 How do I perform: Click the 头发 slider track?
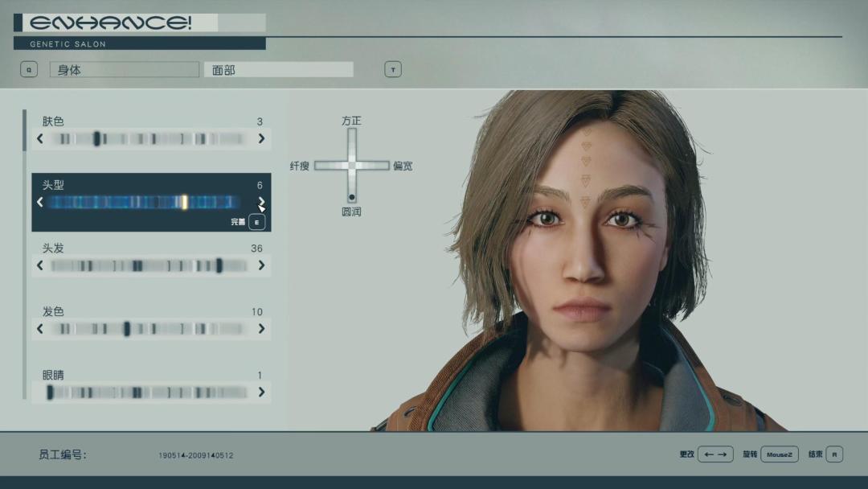point(149,266)
